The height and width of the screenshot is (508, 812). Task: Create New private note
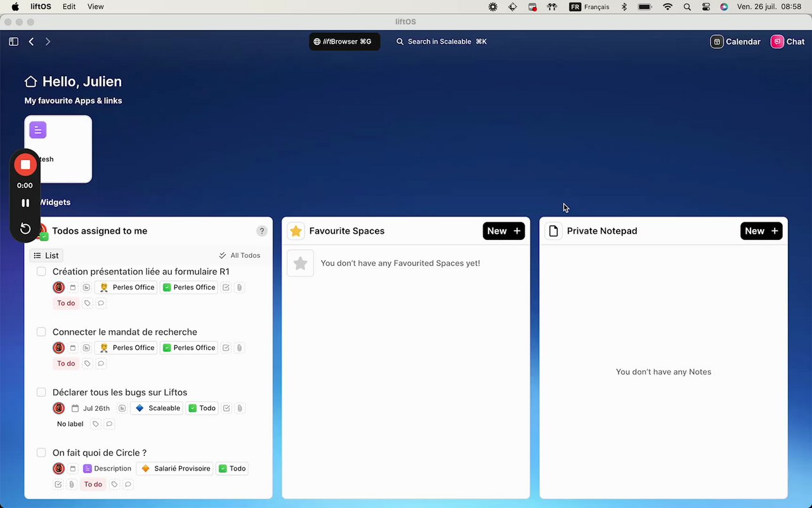coord(761,231)
